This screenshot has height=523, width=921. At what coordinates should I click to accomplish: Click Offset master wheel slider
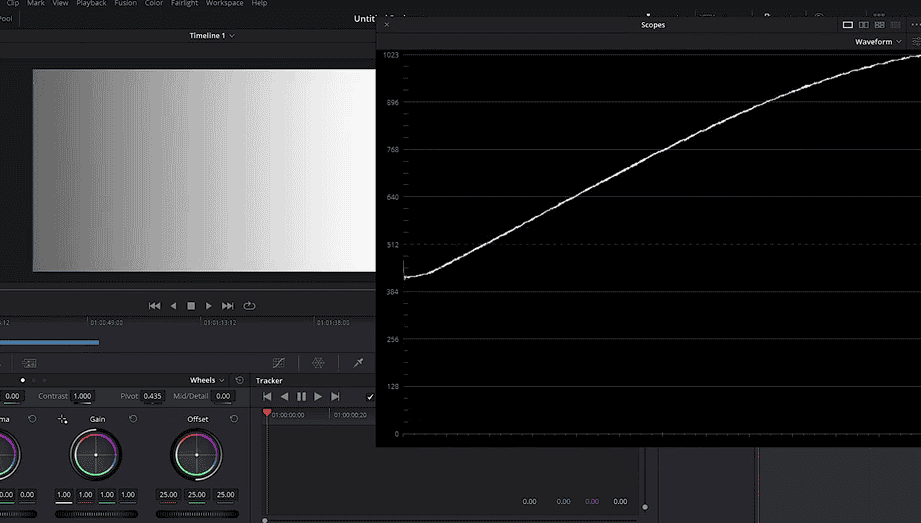[197, 514]
